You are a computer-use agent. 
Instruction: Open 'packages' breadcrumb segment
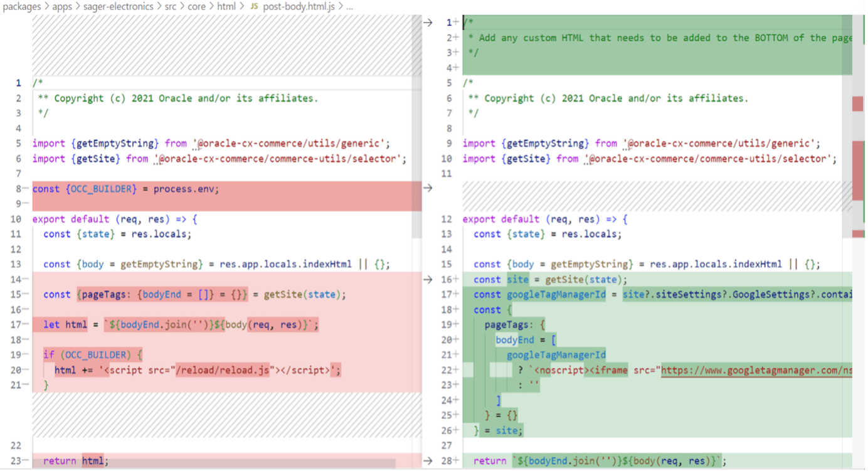point(23,6)
